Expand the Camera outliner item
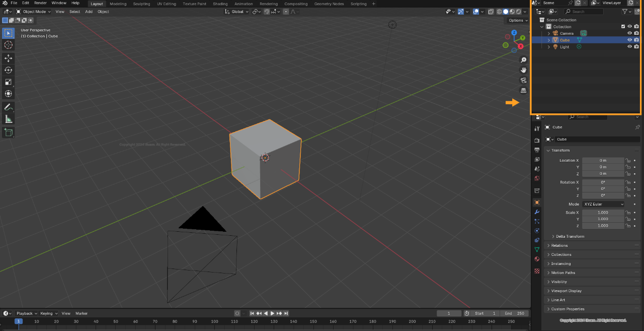Screen dimensions: 644x331 (x=548, y=33)
